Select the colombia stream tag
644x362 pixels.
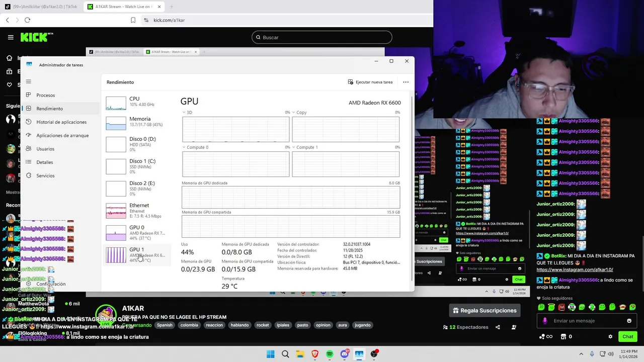[189, 325]
